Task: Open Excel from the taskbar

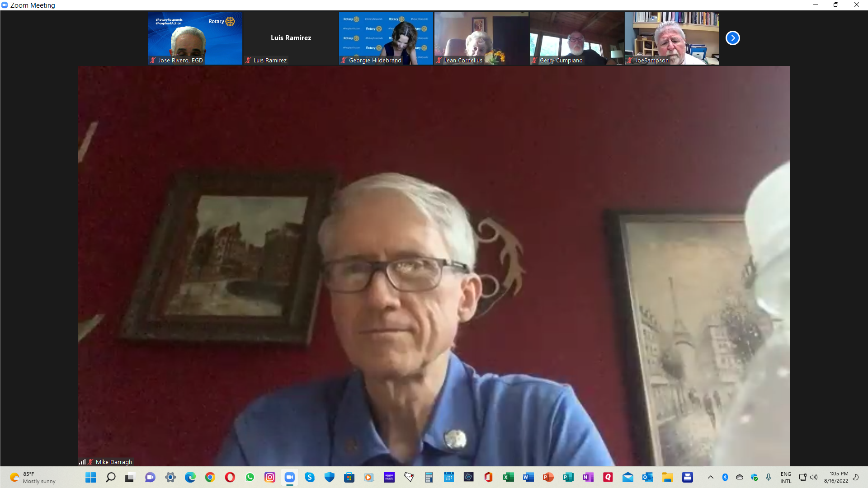Action: tap(509, 477)
